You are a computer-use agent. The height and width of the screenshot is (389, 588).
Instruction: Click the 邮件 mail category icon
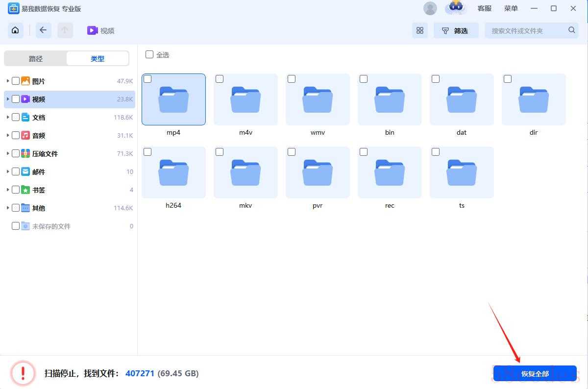click(25, 172)
